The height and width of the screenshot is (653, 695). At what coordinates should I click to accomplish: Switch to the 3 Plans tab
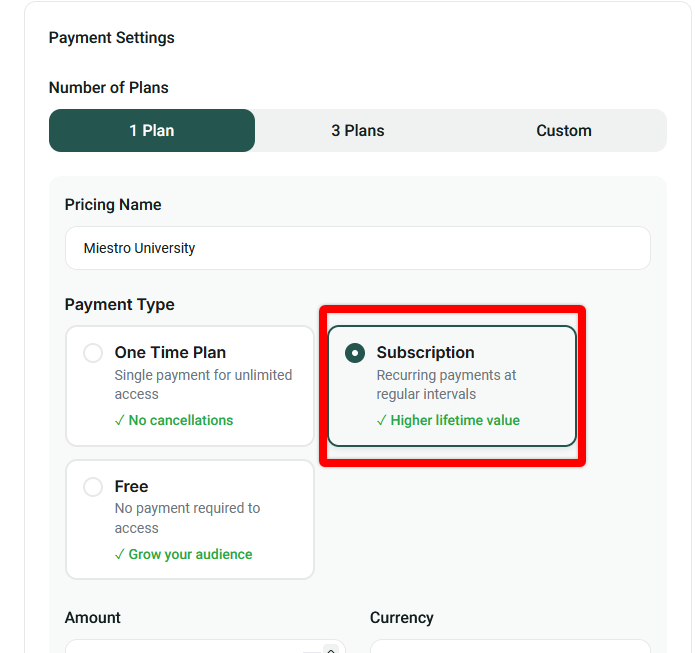click(358, 130)
